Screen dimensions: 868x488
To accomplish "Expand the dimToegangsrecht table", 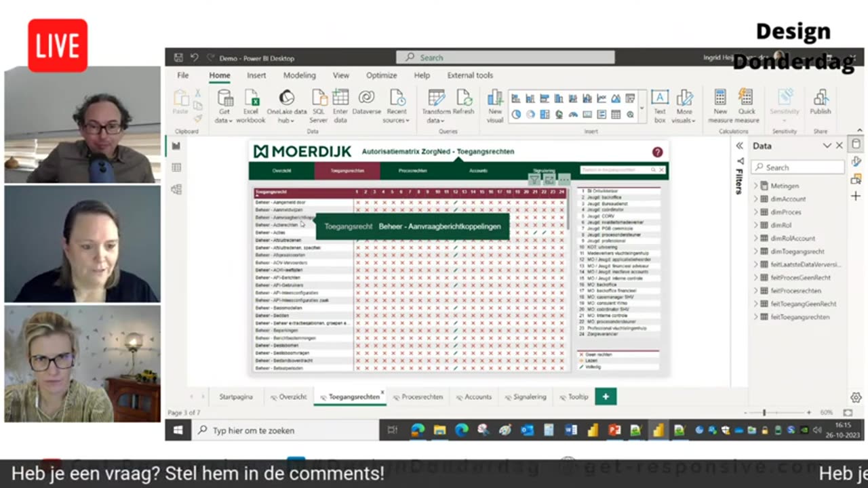I will 755,251.
